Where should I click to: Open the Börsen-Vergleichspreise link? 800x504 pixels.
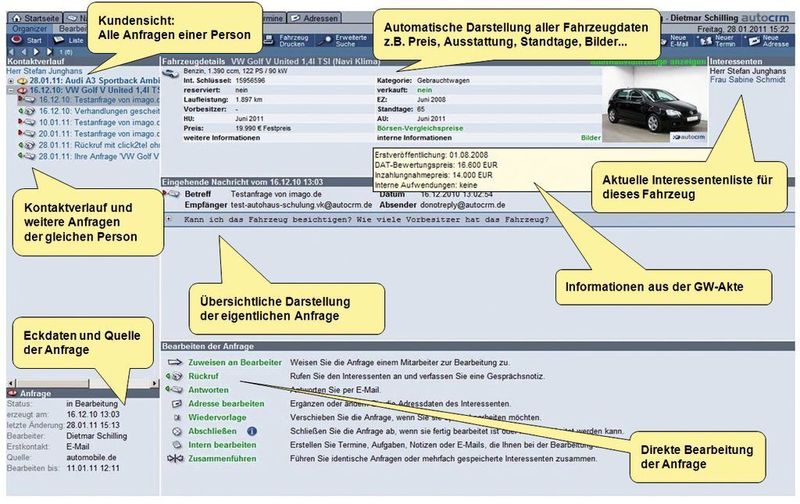(x=419, y=129)
